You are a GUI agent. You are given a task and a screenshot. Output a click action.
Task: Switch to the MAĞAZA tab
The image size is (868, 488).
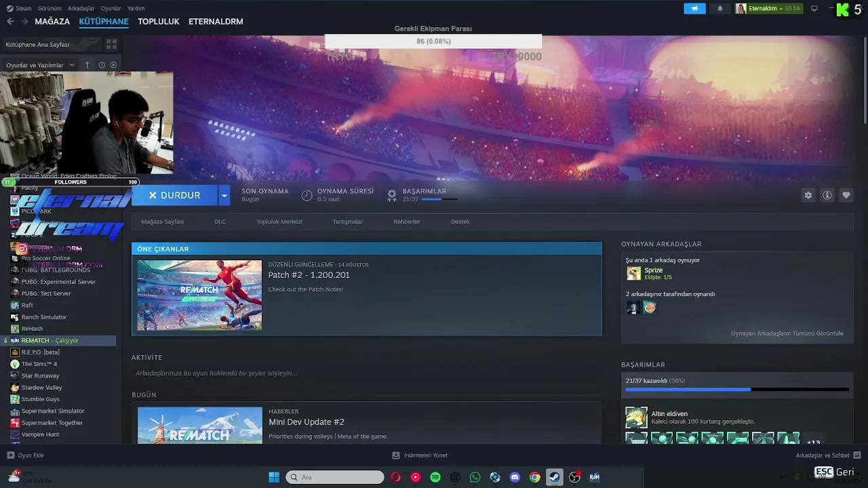[x=52, y=22]
